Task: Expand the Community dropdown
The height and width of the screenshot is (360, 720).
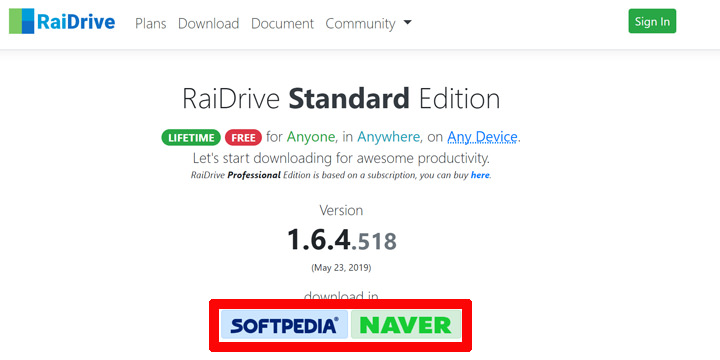Action: point(368,23)
